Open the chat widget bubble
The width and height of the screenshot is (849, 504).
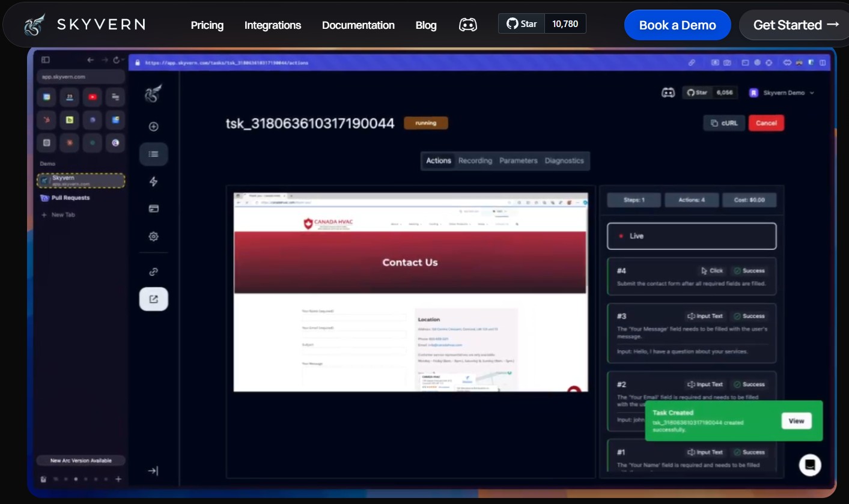pyautogui.click(x=810, y=465)
